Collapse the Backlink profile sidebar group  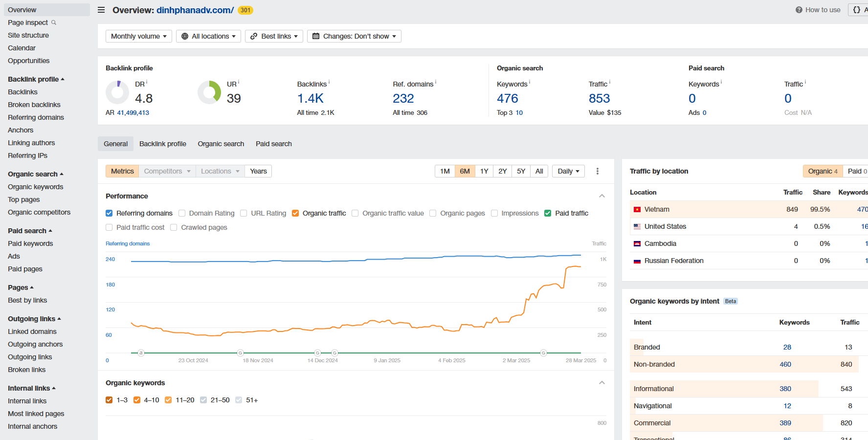[x=36, y=79]
